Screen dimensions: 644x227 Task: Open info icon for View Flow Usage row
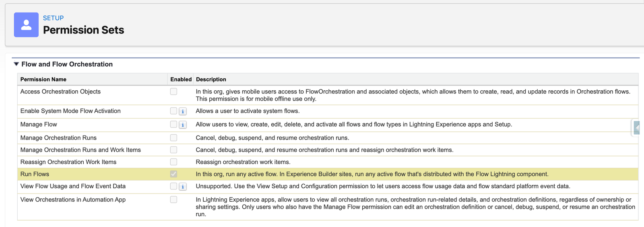(183, 187)
